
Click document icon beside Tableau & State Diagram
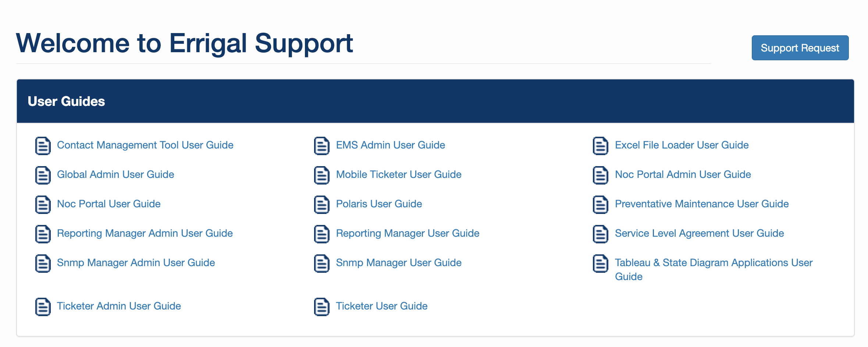point(600,263)
